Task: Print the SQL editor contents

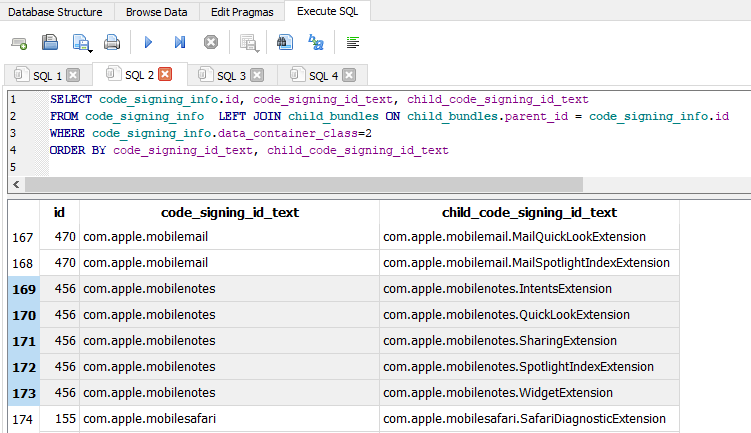Action: pyautogui.click(x=112, y=43)
